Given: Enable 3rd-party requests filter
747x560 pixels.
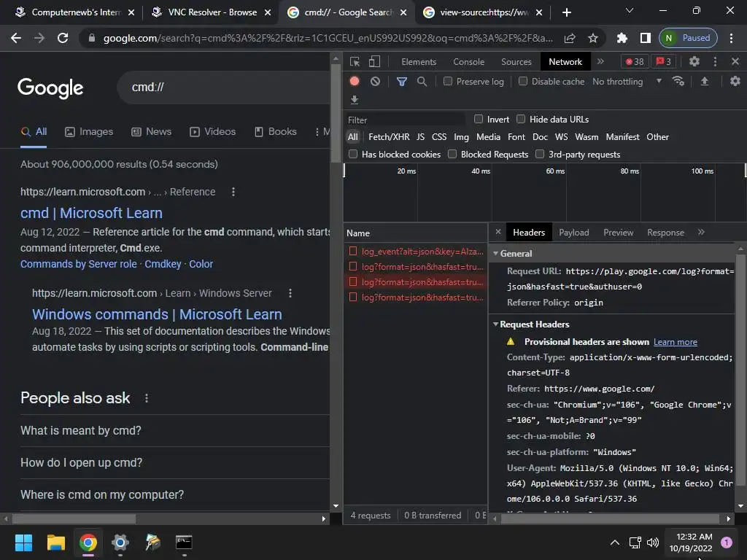Looking at the screenshot, I should (x=540, y=154).
